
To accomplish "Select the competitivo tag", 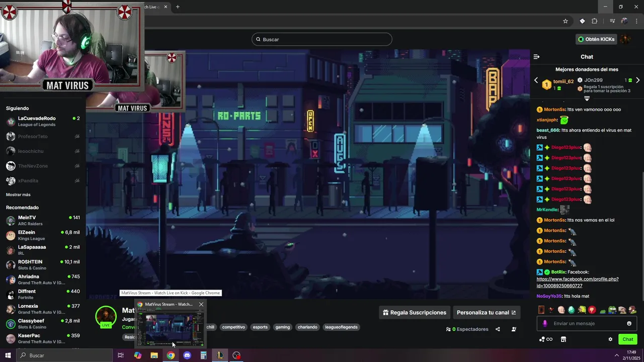I will 233,327.
